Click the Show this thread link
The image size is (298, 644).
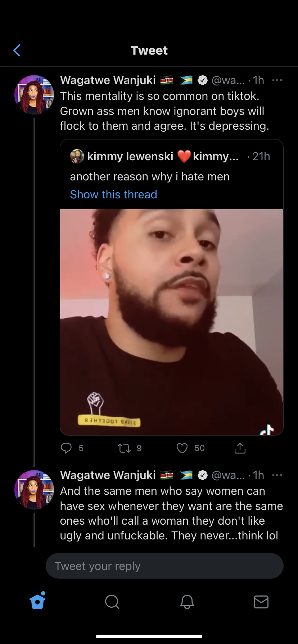(x=113, y=194)
